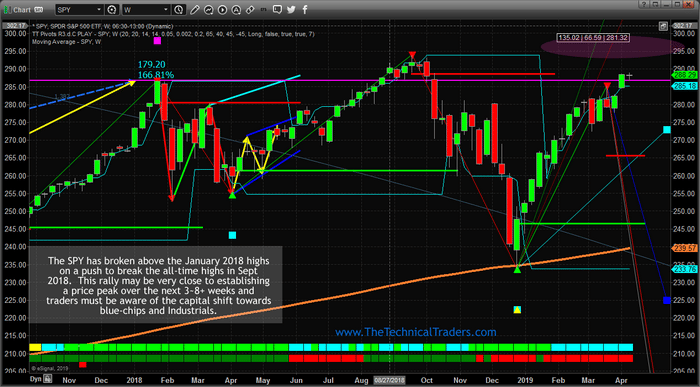700x387 pixels.
Task: Click the lock icon beside Dyn label
Action: 47,379
